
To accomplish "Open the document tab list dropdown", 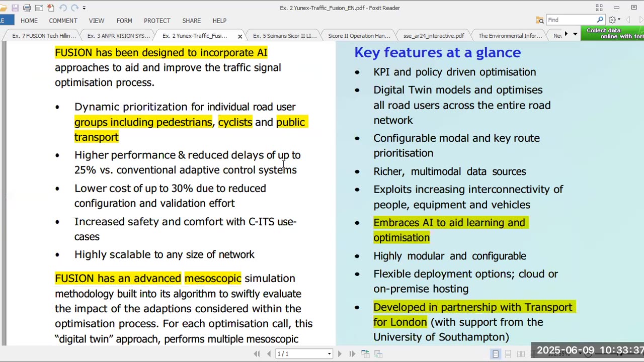I will pyautogui.click(x=575, y=34).
